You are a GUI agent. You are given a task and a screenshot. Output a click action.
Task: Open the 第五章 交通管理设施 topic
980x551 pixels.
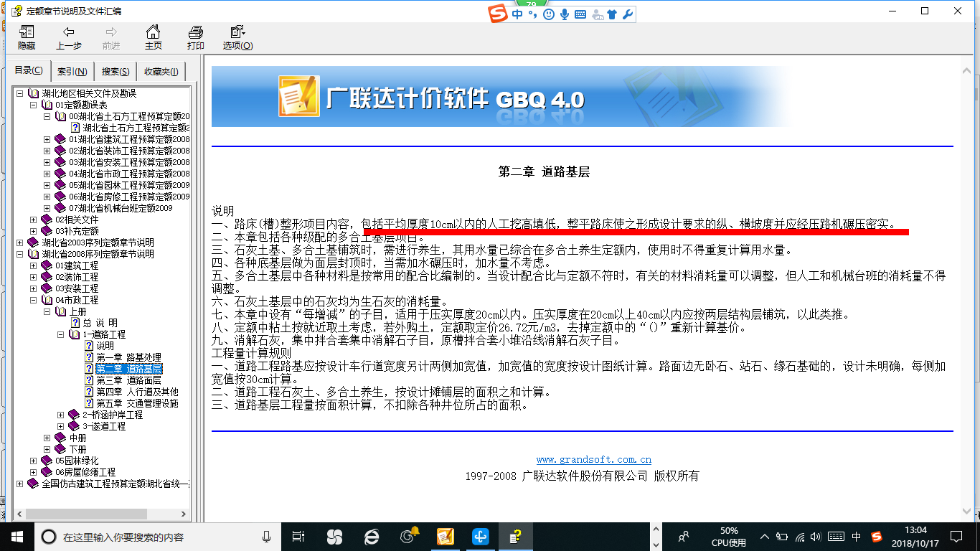[137, 403]
